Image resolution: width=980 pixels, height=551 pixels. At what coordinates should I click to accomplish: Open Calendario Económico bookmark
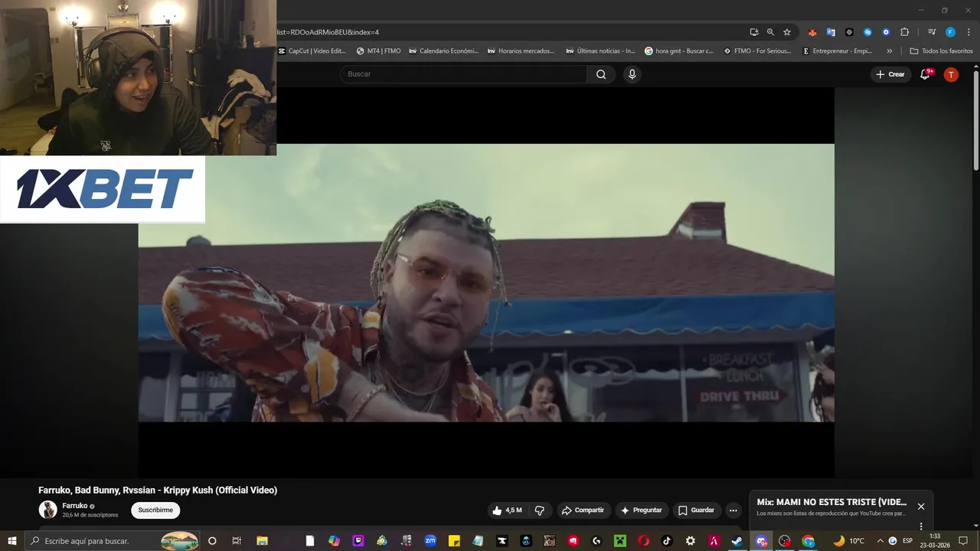[444, 51]
